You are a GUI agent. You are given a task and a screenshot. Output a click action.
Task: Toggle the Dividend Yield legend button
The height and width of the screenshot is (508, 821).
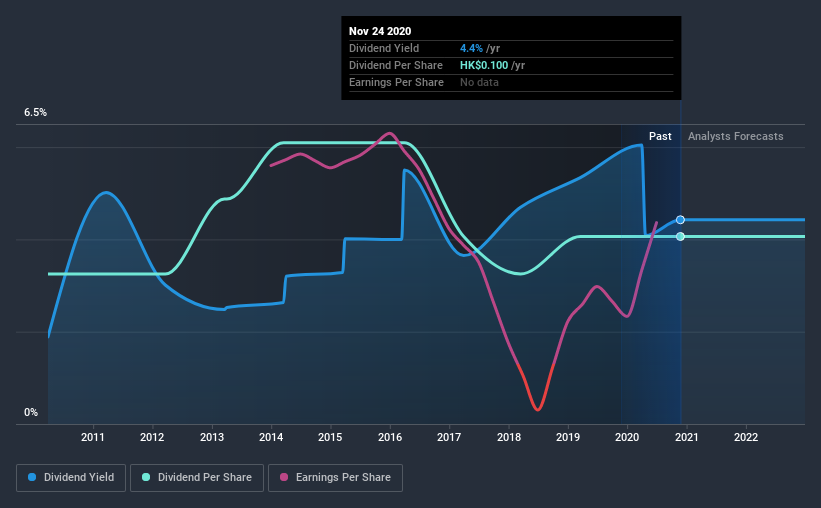pyautogui.click(x=71, y=478)
